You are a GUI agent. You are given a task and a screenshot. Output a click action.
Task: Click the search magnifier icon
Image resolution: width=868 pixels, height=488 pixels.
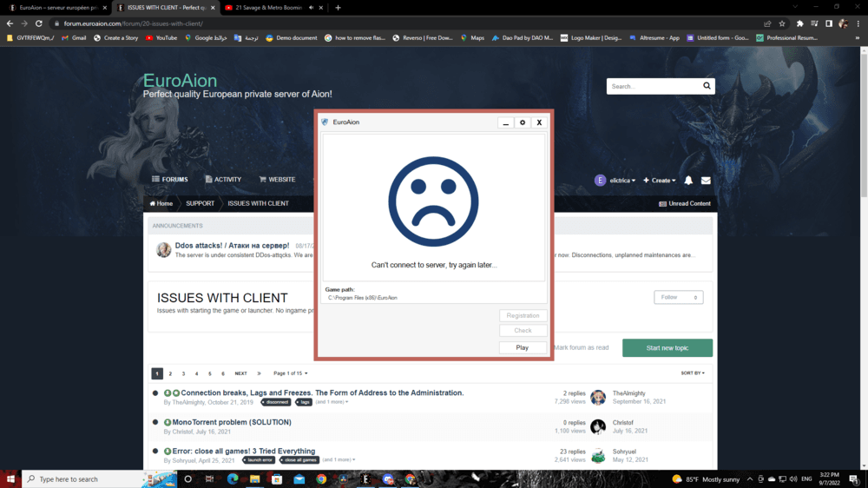[x=707, y=86]
